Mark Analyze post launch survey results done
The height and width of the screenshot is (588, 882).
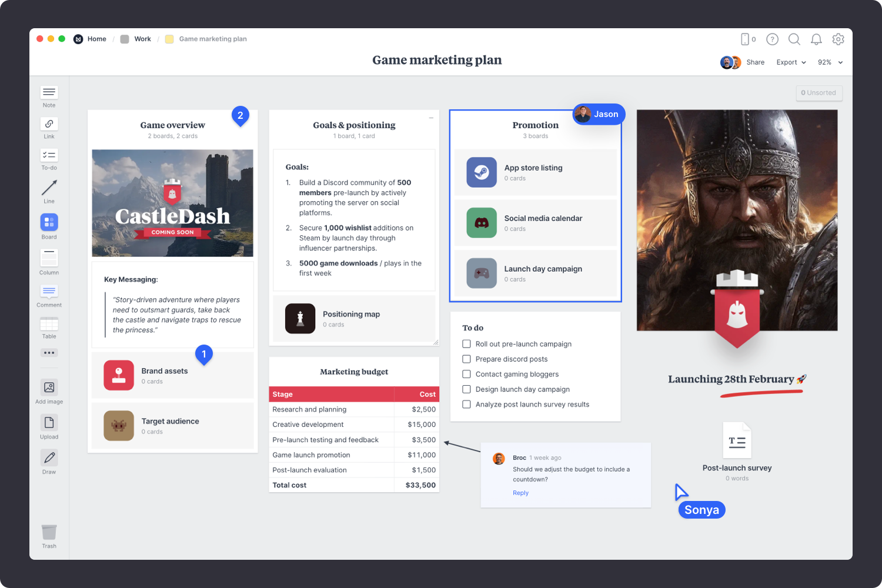(466, 404)
